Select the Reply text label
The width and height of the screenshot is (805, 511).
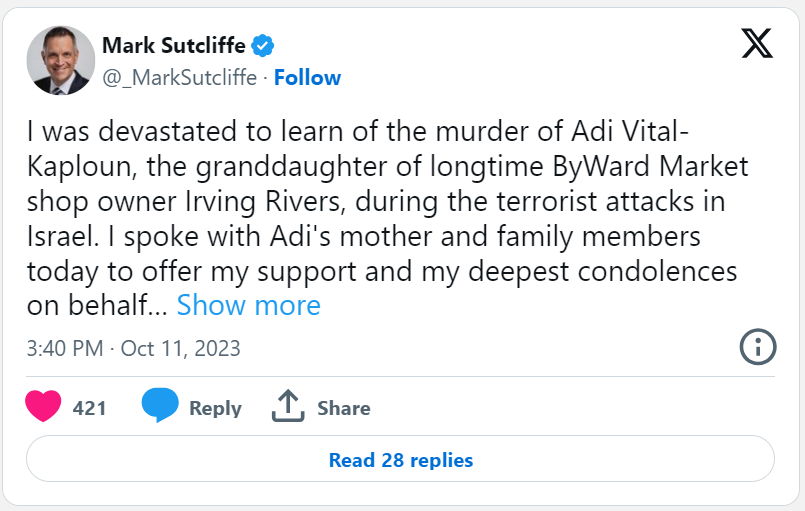tap(215, 408)
